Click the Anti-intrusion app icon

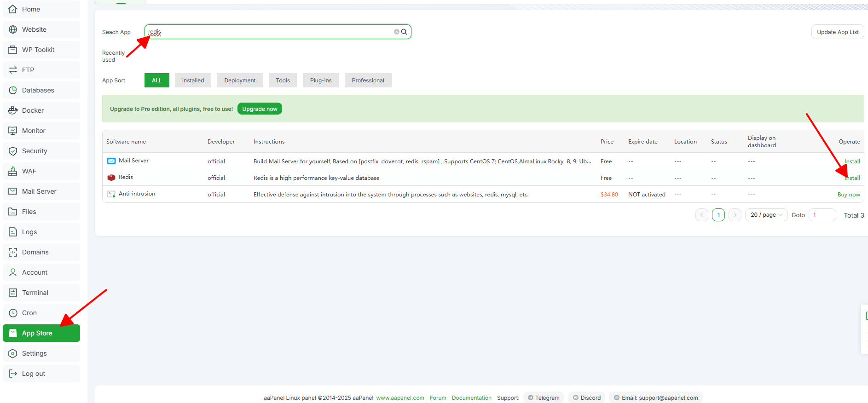[x=111, y=194]
